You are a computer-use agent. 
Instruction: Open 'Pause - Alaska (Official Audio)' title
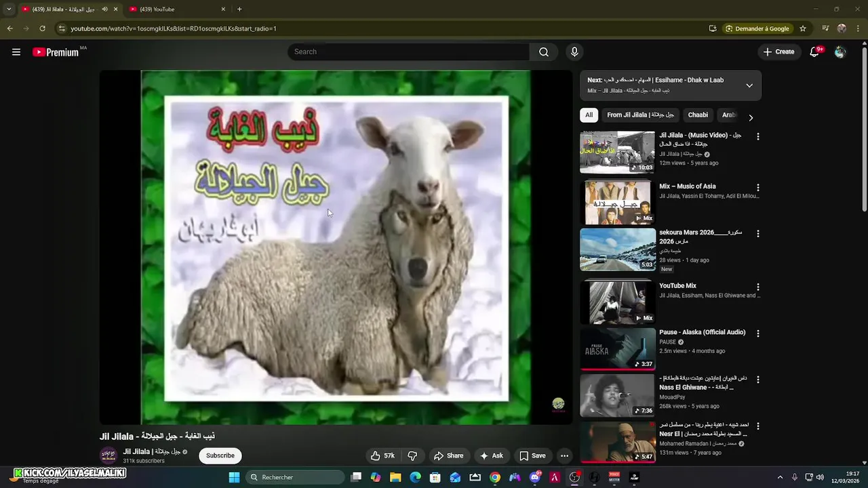[703, 332]
